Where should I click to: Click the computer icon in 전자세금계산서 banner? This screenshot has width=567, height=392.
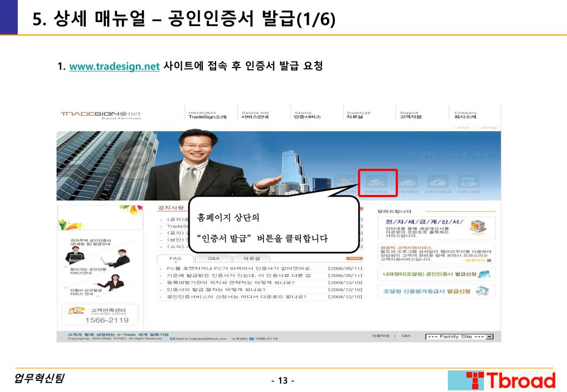[x=478, y=227]
